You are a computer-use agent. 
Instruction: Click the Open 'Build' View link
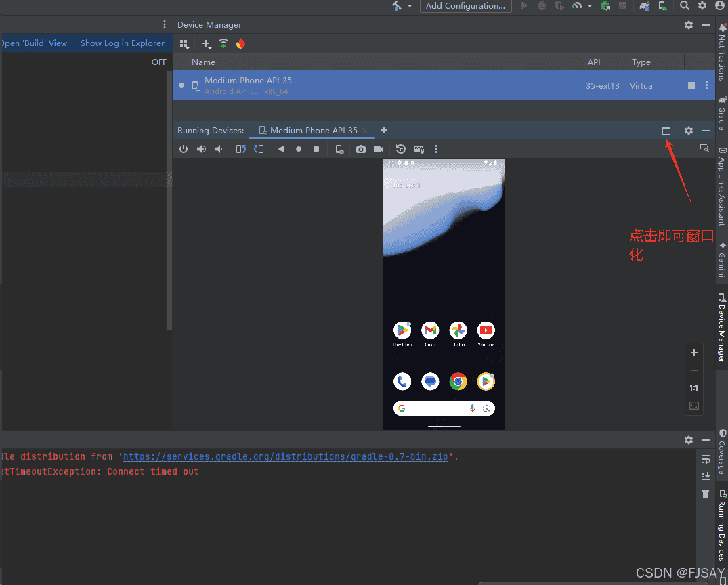pyautogui.click(x=35, y=43)
